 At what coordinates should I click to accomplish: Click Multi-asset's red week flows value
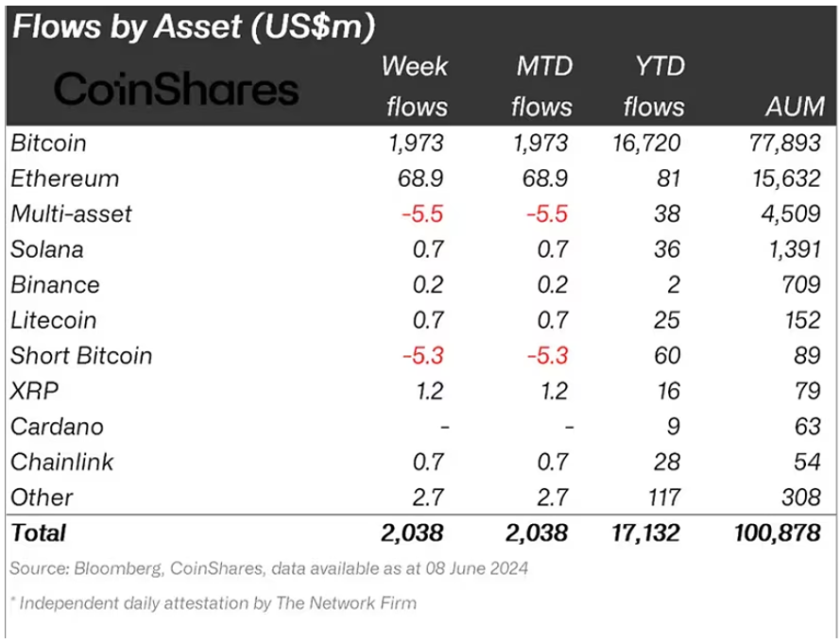(421, 213)
